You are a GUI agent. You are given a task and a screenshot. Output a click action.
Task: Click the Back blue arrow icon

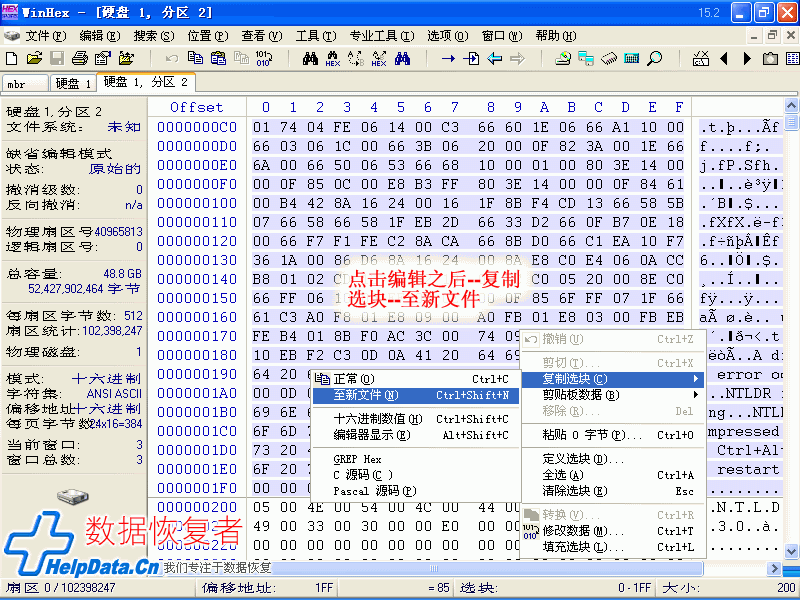click(494, 59)
